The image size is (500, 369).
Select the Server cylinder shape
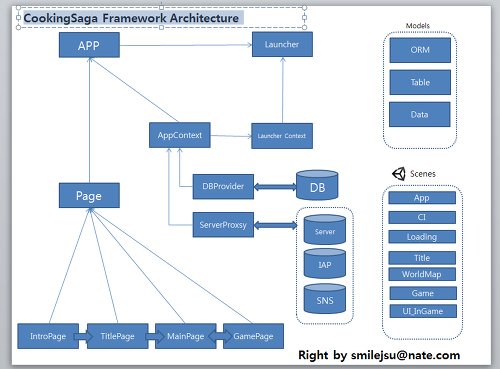pos(325,230)
